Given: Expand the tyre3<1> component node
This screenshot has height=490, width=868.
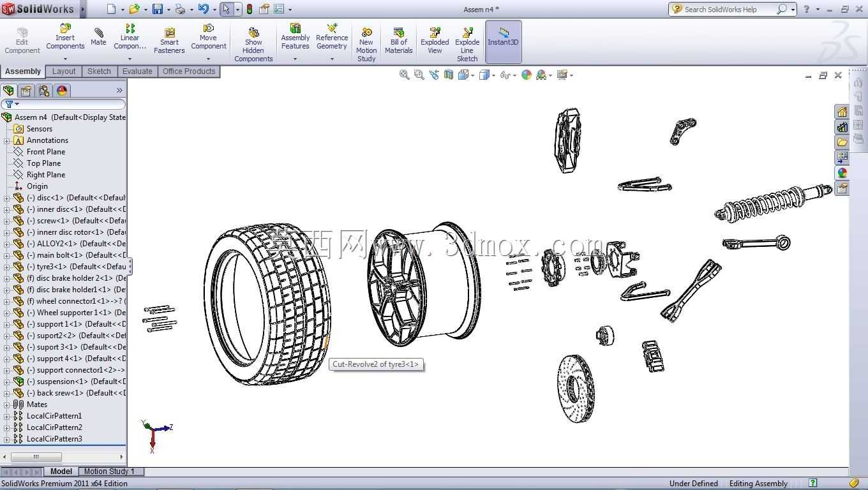Looking at the screenshot, I should pyautogui.click(x=7, y=267).
